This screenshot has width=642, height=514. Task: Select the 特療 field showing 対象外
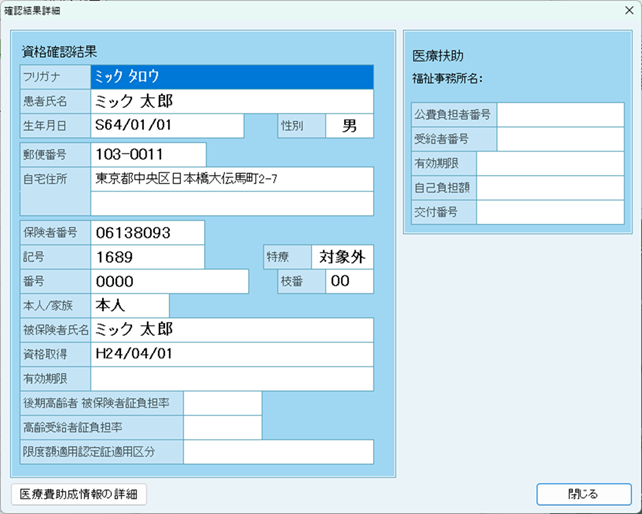tap(342, 257)
